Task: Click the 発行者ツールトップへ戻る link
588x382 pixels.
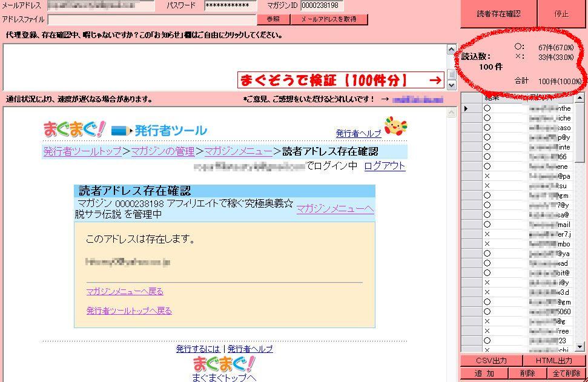Action: coord(129,311)
